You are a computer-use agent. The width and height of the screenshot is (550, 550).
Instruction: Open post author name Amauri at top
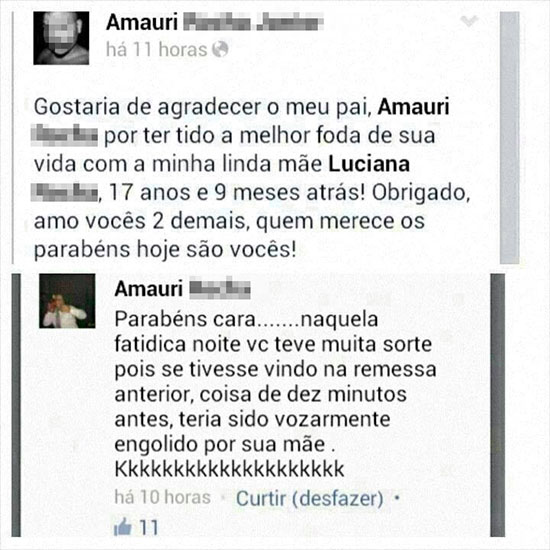point(142,22)
